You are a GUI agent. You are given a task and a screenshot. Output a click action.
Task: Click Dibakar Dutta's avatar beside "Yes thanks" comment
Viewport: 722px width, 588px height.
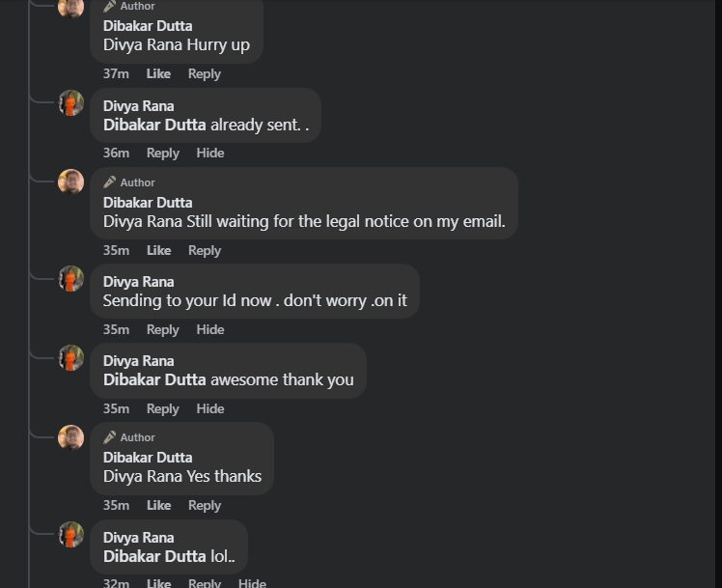70,437
